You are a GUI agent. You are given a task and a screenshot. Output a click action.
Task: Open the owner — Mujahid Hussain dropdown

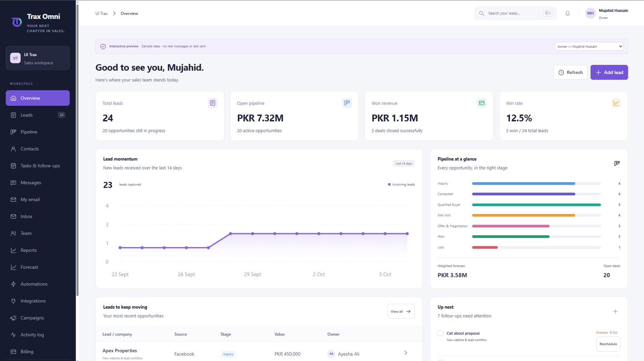pos(589,46)
